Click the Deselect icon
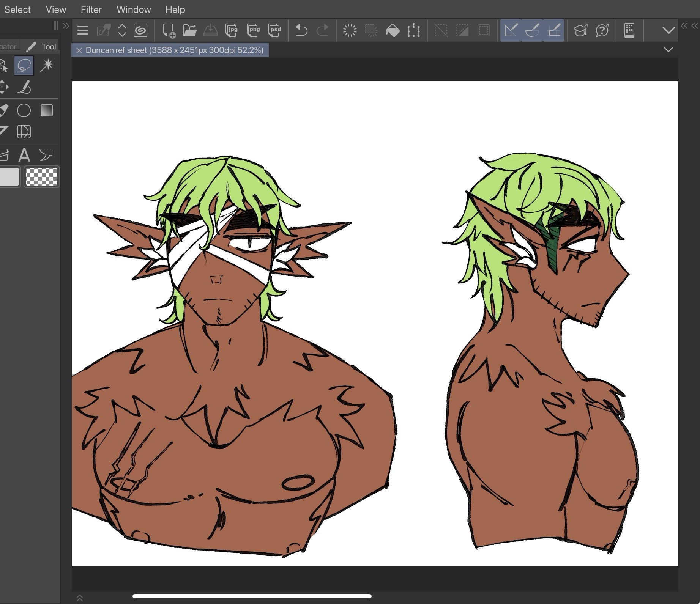 click(441, 30)
